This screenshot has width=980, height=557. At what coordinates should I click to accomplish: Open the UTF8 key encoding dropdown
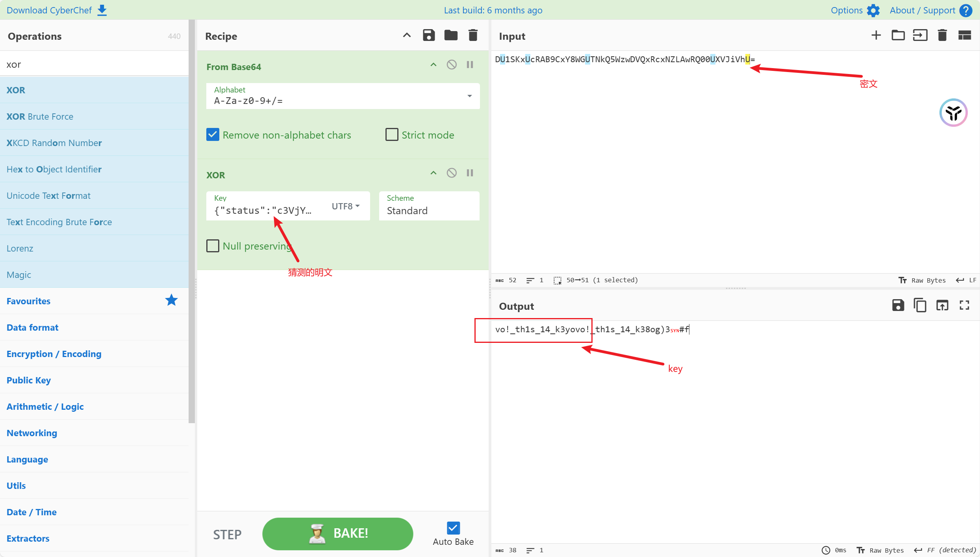tap(346, 206)
